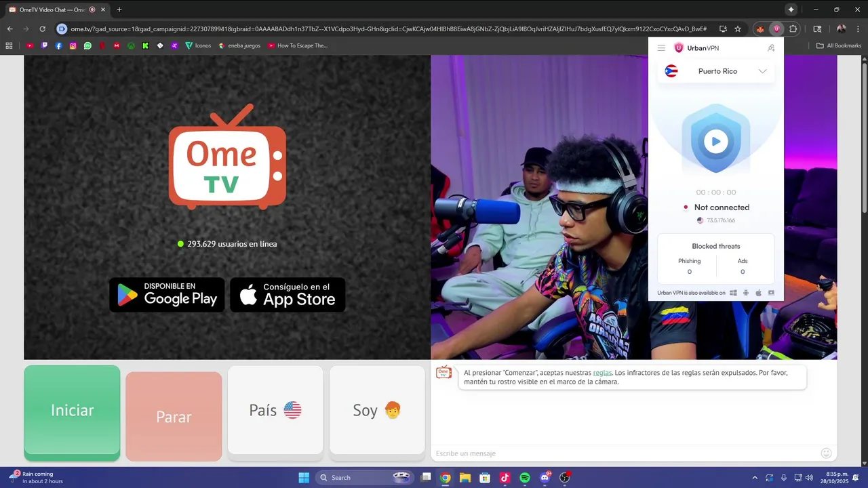Open the Chrome extensions puzzle icon
This screenshot has height=488, width=868.
tap(793, 29)
